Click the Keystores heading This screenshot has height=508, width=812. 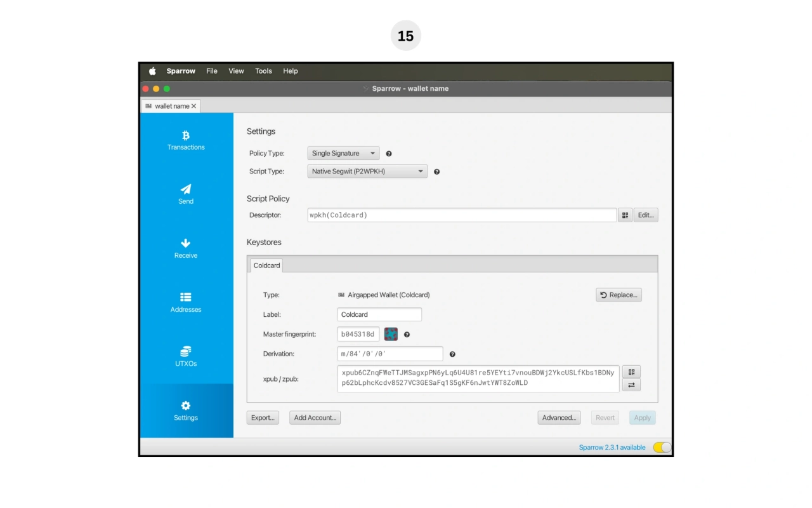click(264, 243)
